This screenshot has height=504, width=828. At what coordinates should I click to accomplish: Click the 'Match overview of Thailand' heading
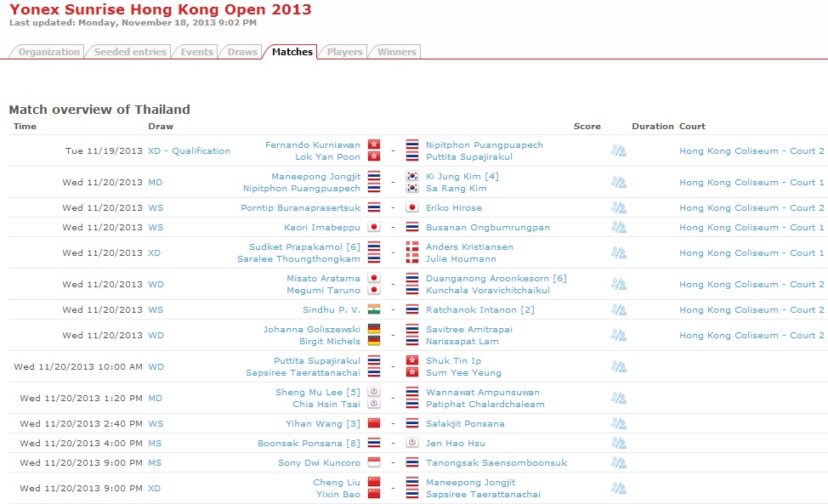[99, 110]
